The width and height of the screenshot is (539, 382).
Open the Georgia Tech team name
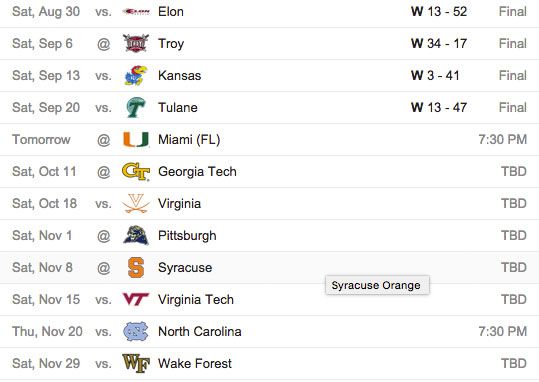(197, 172)
